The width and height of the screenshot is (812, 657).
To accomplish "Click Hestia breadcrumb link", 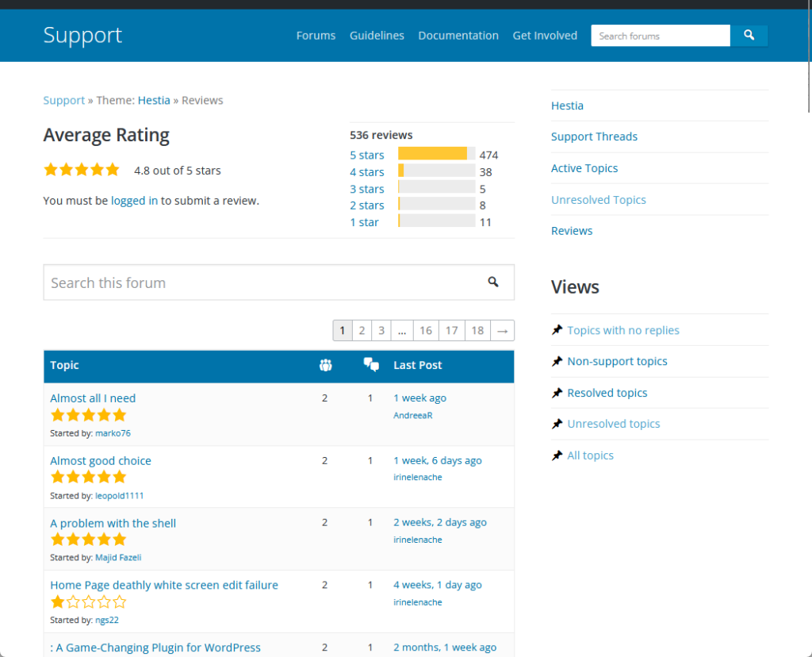I will [x=154, y=101].
